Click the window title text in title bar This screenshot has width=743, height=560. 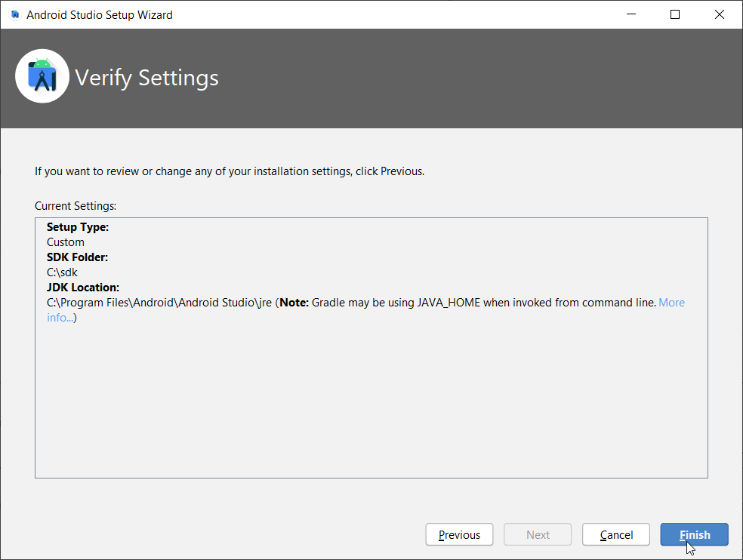point(100,14)
